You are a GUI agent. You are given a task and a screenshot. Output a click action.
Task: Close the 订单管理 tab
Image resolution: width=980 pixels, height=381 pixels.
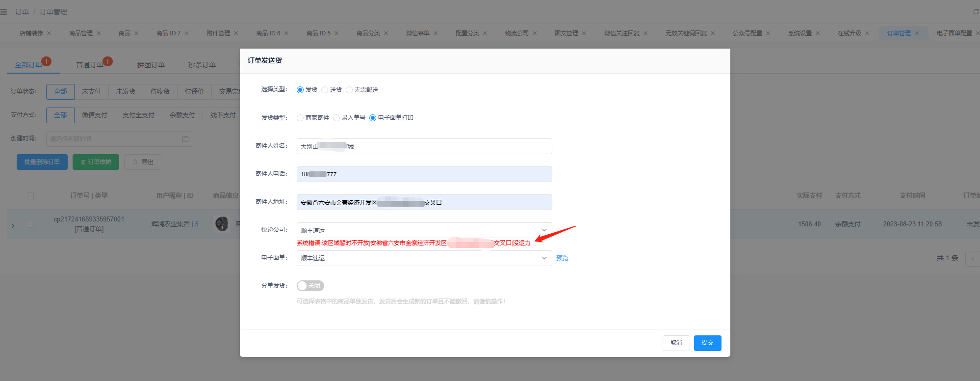click(x=917, y=33)
